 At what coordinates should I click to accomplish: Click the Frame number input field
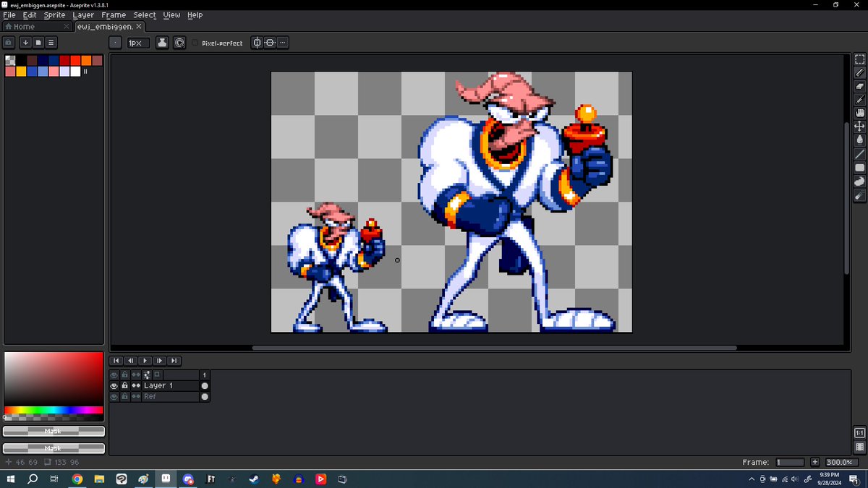[790, 461]
